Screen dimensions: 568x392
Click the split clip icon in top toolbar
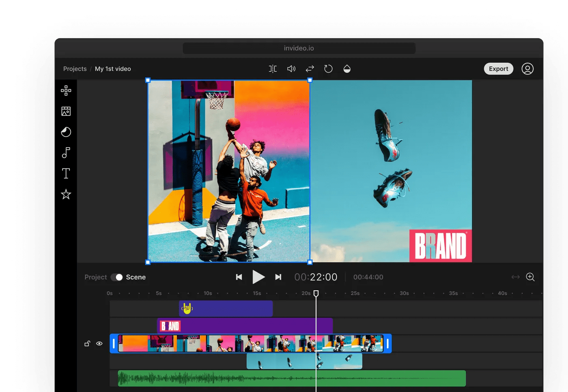[x=273, y=69]
